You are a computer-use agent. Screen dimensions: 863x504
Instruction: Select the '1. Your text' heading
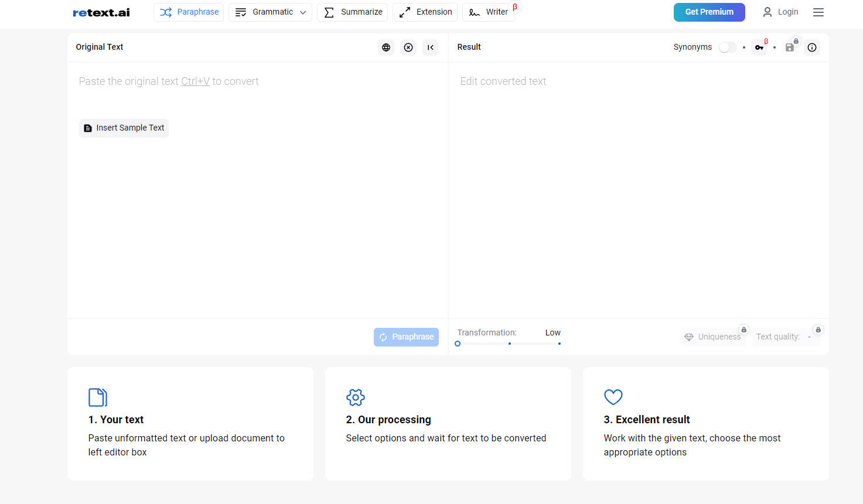(x=116, y=420)
